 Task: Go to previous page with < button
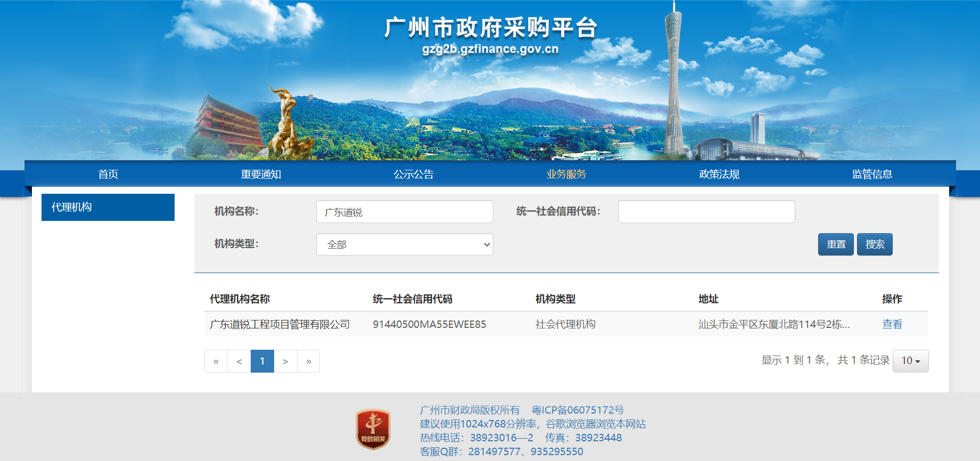240,361
